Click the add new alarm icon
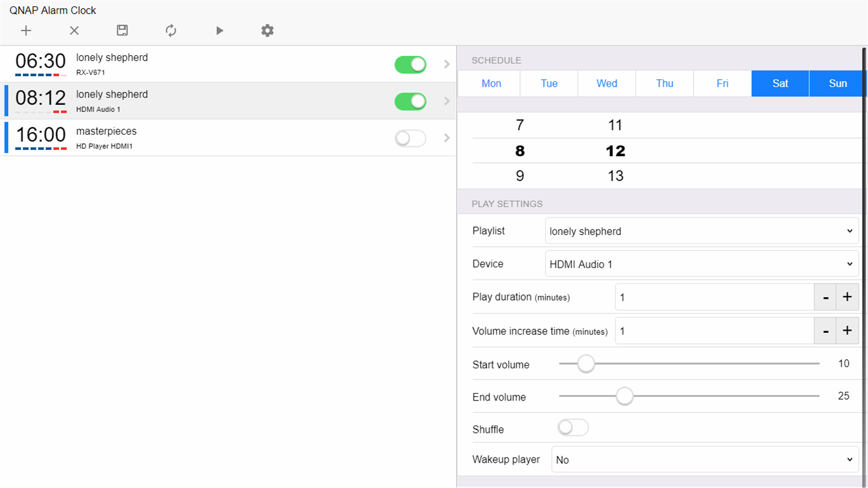The height and width of the screenshot is (488, 868). pyautogui.click(x=25, y=30)
